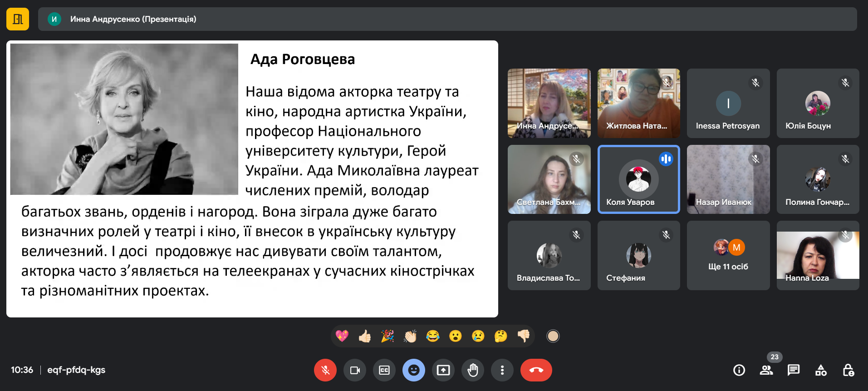This screenshot has height=391, width=868.
Task: Open host controls lock icon
Action: coord(848,370)
